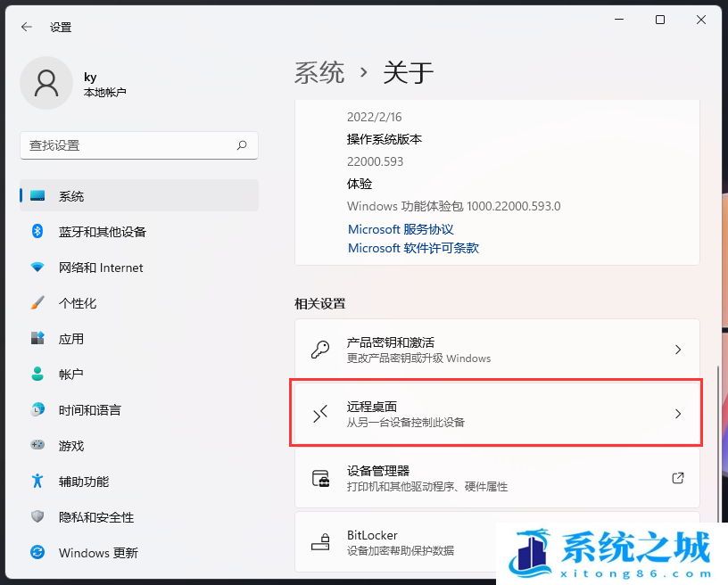This screenshot has width=728, height=585.
Task: Open the BitLocker card
Action: 497,542
